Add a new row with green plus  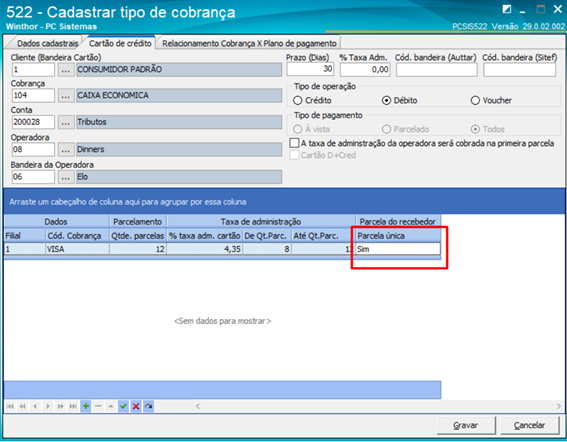86,407
